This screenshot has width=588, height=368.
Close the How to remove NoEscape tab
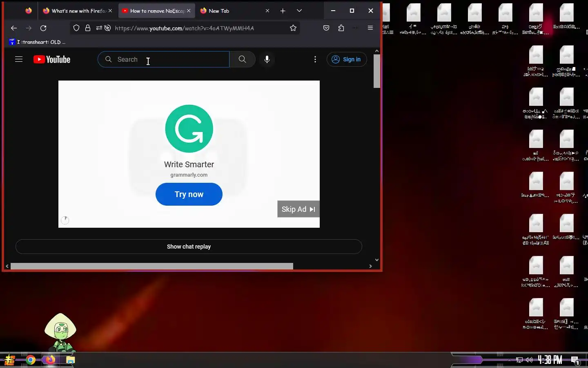pos(189,11)
